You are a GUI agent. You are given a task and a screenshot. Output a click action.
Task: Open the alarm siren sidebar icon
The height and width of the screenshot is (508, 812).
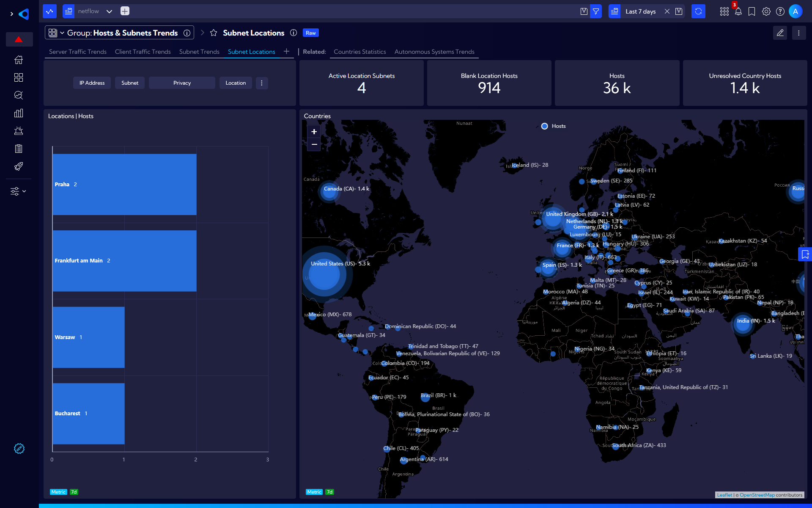(18, 131)
